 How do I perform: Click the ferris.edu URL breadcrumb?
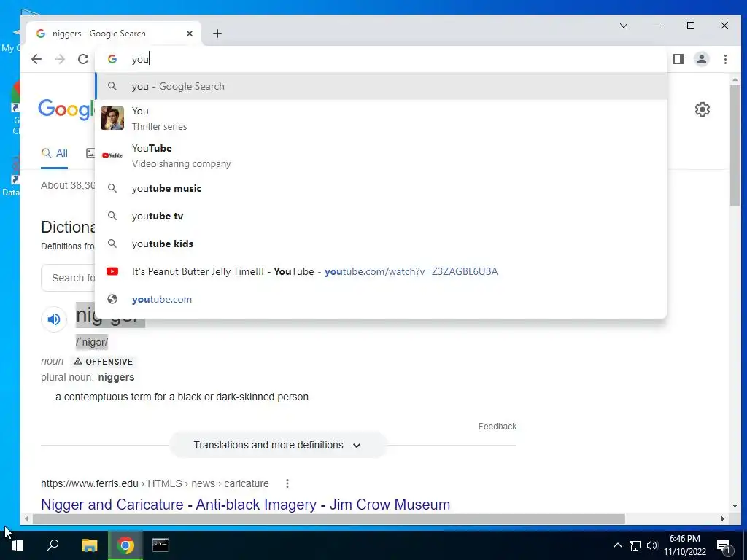point(155,483)
